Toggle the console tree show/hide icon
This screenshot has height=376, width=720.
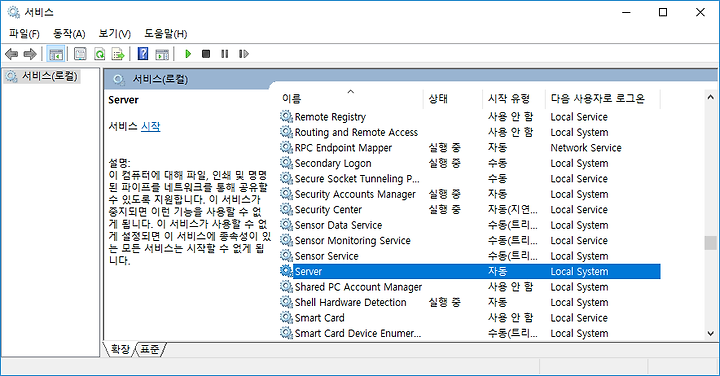coord(56,54)
